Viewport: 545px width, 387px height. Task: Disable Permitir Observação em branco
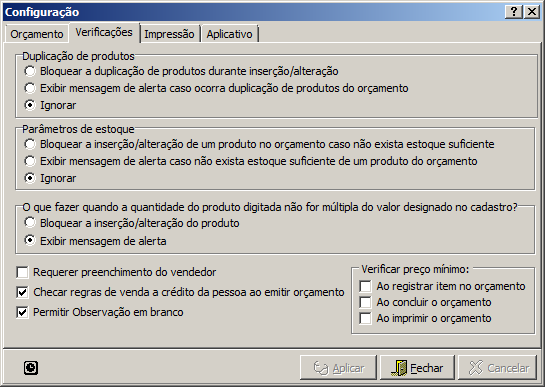click(x=22, y=312)
